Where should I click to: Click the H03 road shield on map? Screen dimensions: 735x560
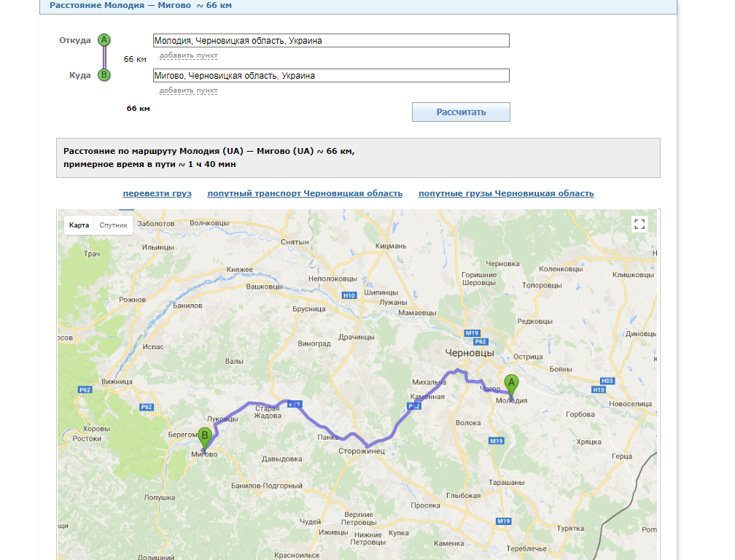(x=607, y=381)
